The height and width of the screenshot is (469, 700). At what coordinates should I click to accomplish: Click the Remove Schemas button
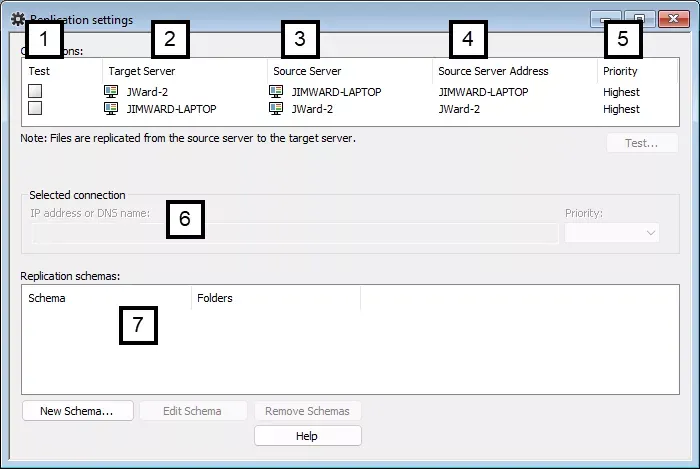[308, 411]
